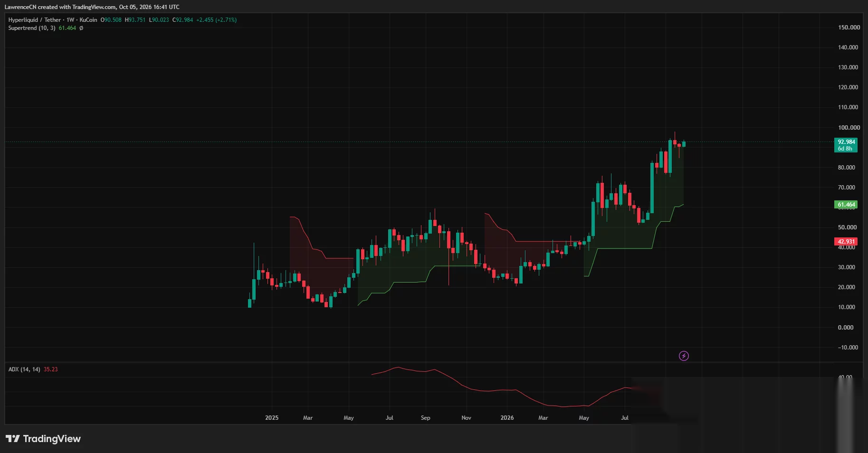868x453 pixels.
Task: Click the 80.000 price scale label
Action: pos(847,168)
